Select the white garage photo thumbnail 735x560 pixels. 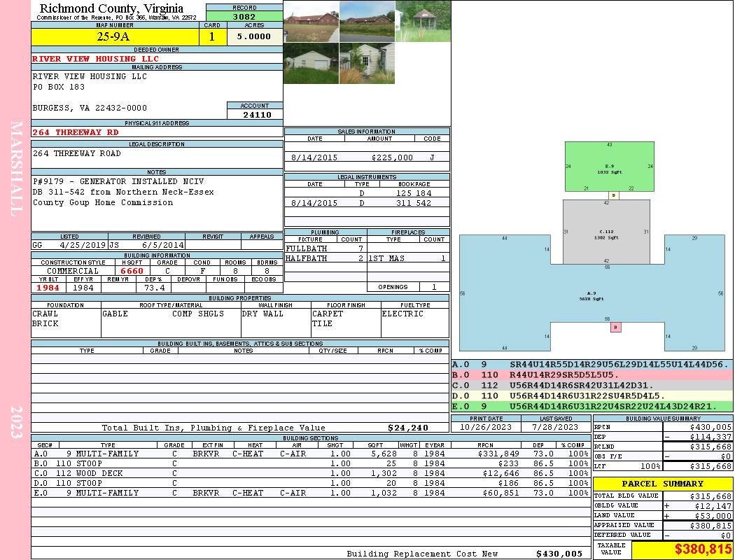click(311, 64)
